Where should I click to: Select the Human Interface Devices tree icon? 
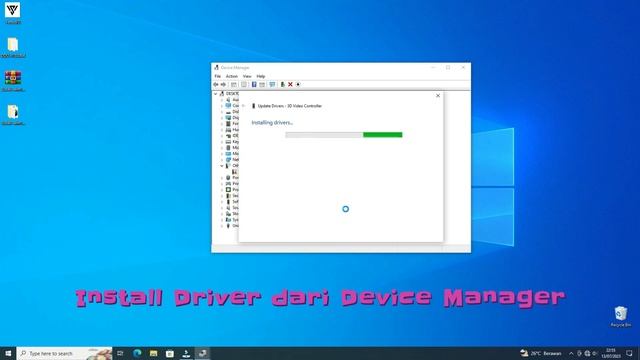click(x=229, y=130)
